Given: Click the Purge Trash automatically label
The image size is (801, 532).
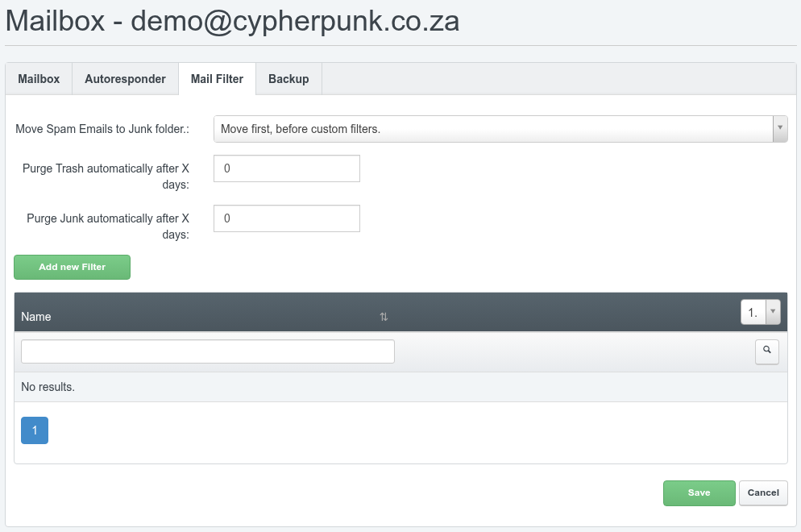Looking at the screenshot, I should click(x=106, y=177).
